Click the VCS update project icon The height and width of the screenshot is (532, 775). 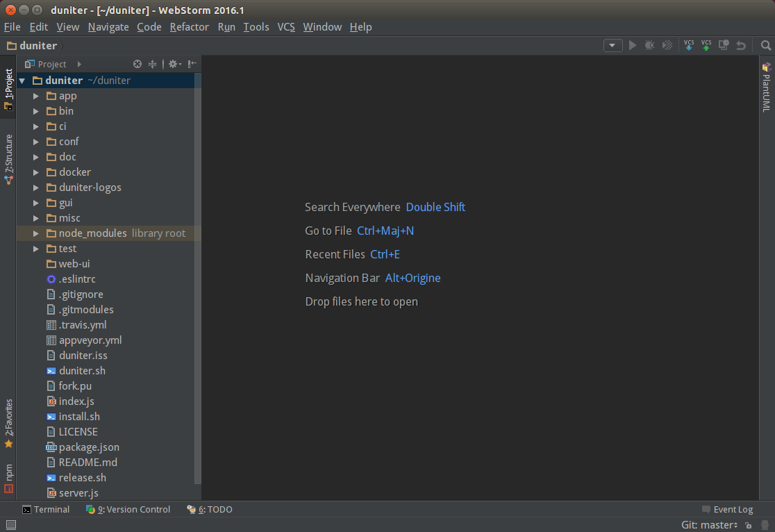pos(688,45)
